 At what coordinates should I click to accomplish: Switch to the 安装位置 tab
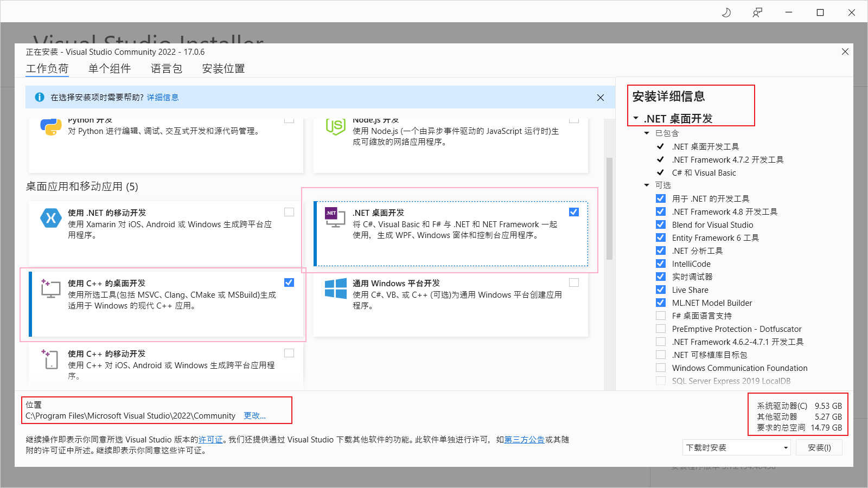[x=224, y=69]
